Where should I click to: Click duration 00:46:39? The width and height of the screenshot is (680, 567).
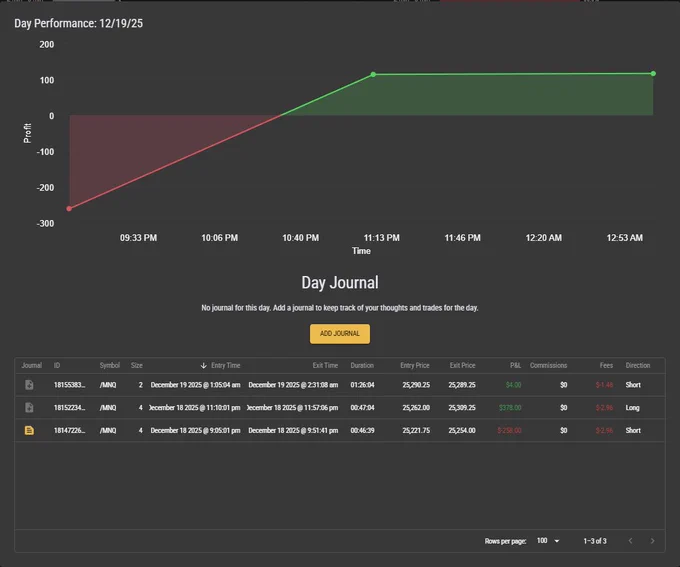(x=362, y=430)
